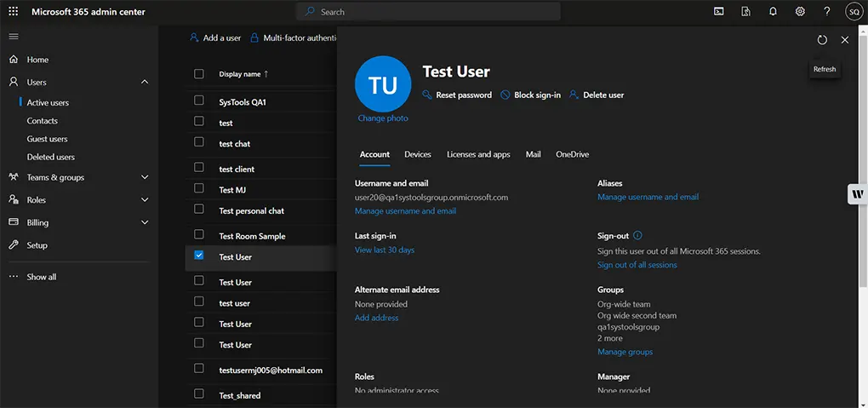Open the Test_shared user name
This screenshot has width=868, height=408.
(240, 395)
